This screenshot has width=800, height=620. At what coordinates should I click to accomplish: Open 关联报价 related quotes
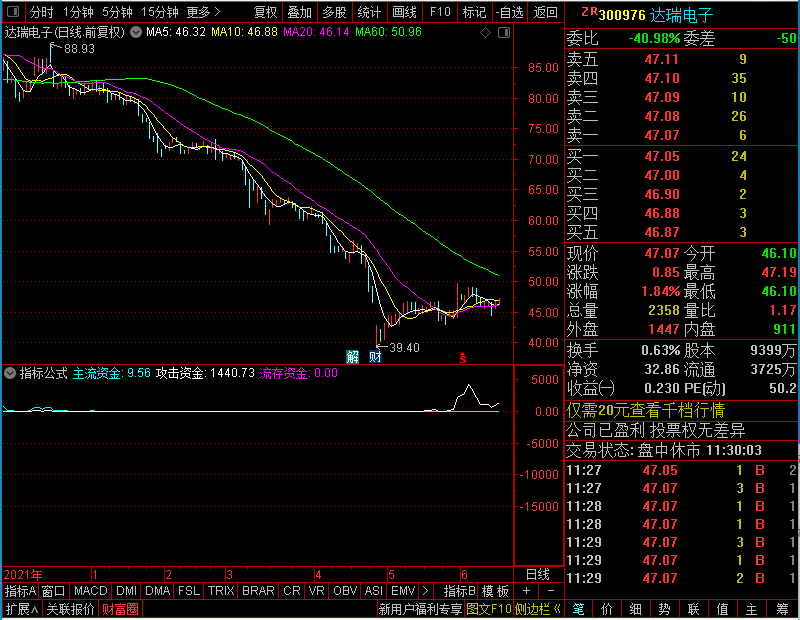[70, 609]
